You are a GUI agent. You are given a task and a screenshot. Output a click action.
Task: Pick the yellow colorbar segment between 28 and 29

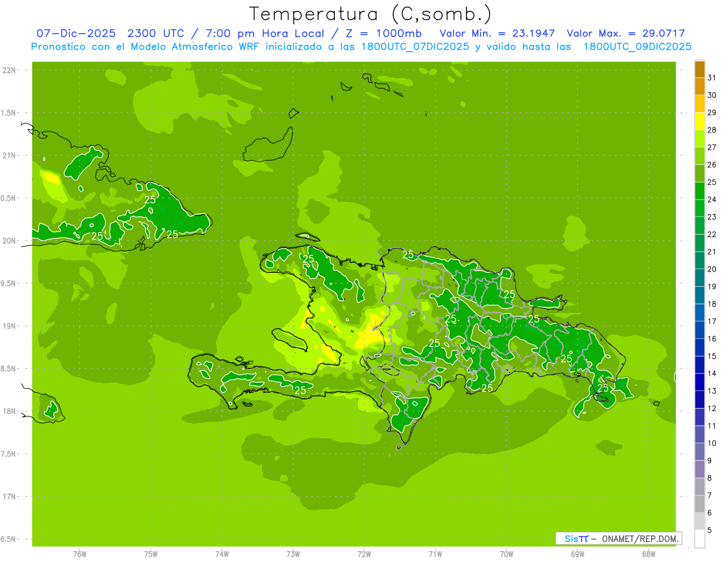(x=699, y=121)
